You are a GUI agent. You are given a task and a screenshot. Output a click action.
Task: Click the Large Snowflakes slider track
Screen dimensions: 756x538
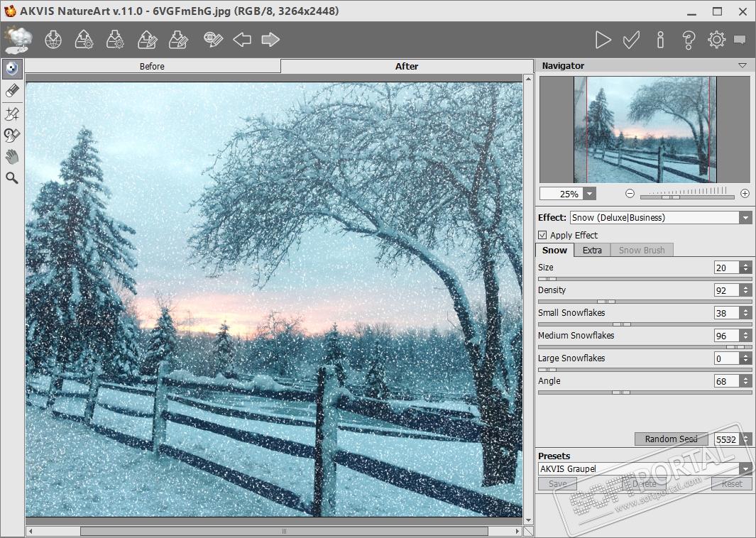click(645, 369)
